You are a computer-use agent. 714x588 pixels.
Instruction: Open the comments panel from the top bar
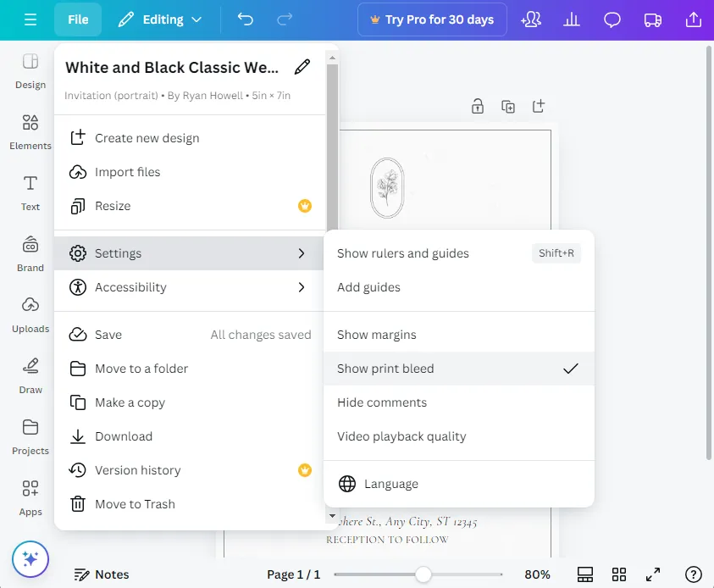tap(612, 19)
